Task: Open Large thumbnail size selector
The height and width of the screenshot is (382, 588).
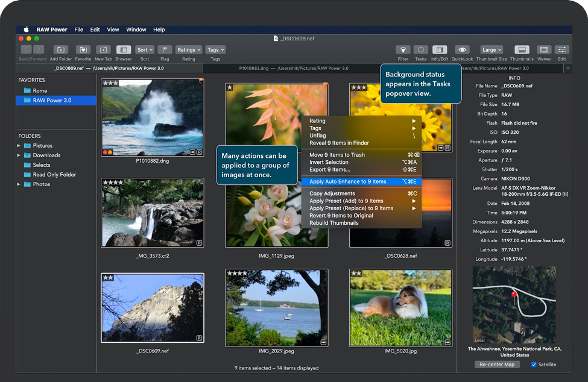Action: (x=492, y=50)
